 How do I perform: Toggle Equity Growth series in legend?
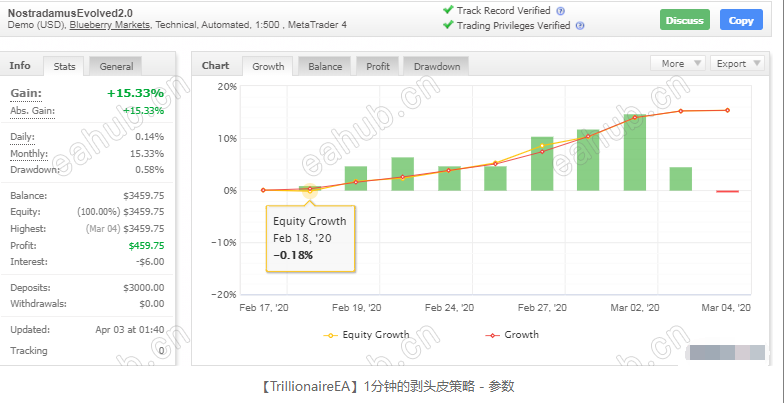(366, 335)
